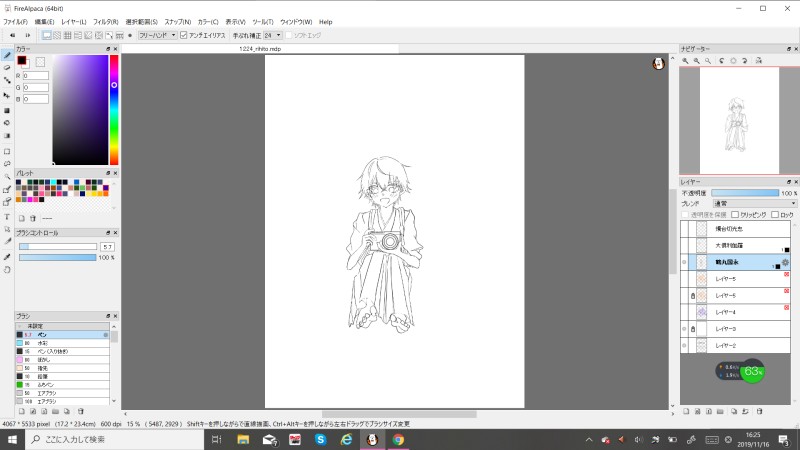Open Chrome from the Windows taskbar
This screenshot has width=800, height=450.
[398, 439]
